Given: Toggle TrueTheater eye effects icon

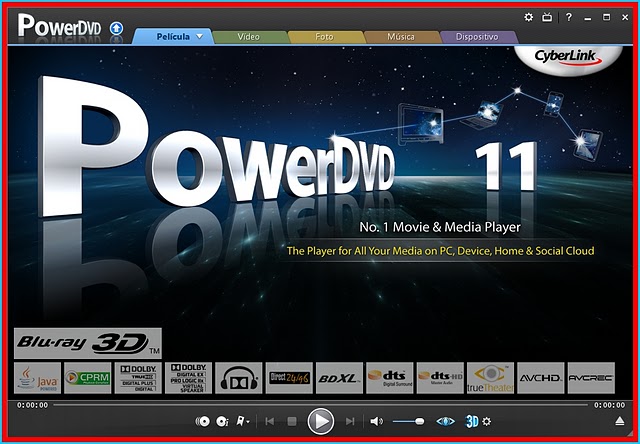Looking at the screenshot, I should (445, 421).
